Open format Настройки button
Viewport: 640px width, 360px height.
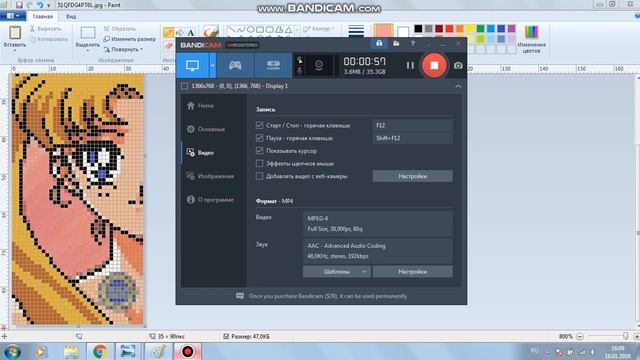(x=412, y=271)
